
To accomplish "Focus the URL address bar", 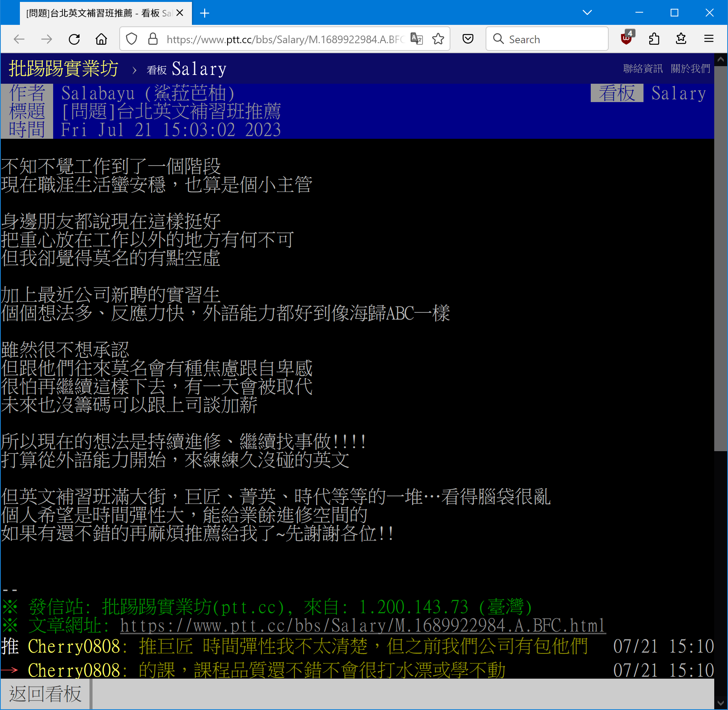I will tap(285, 39).
